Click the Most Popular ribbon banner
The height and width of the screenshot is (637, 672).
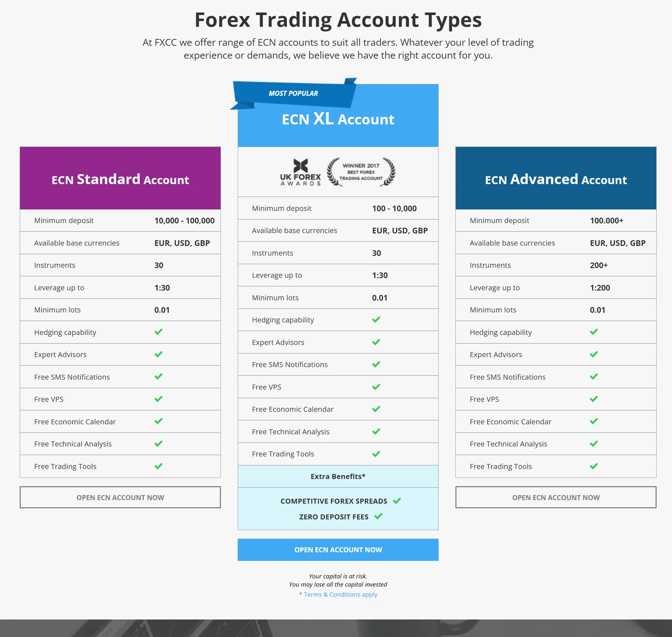pos(293,94)
